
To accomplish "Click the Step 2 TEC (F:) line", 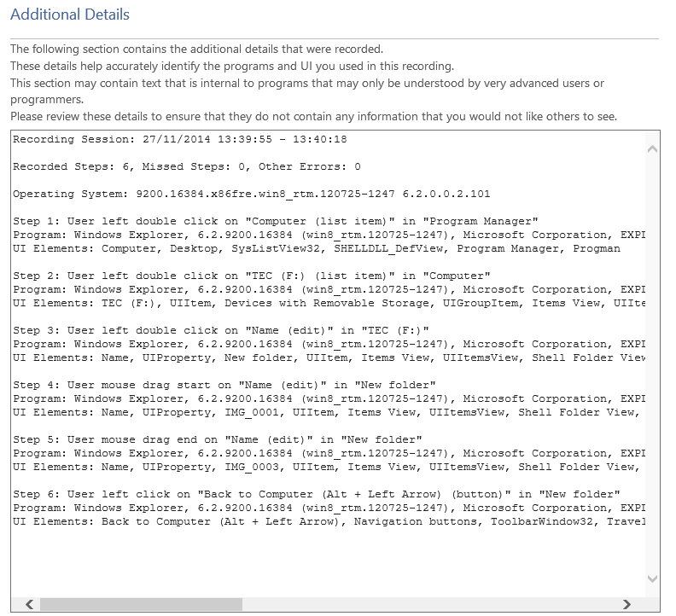I will tap(252, 276).
